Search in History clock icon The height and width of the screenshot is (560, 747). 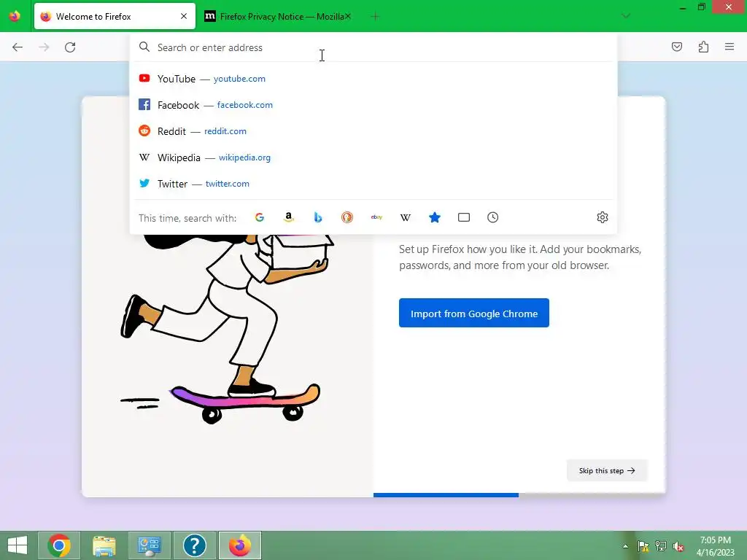(492, 217)
